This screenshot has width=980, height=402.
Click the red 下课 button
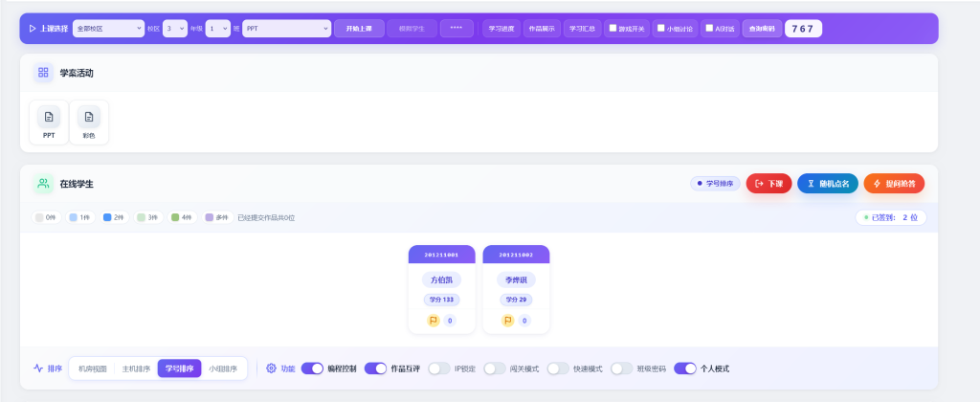click(768, 183)
